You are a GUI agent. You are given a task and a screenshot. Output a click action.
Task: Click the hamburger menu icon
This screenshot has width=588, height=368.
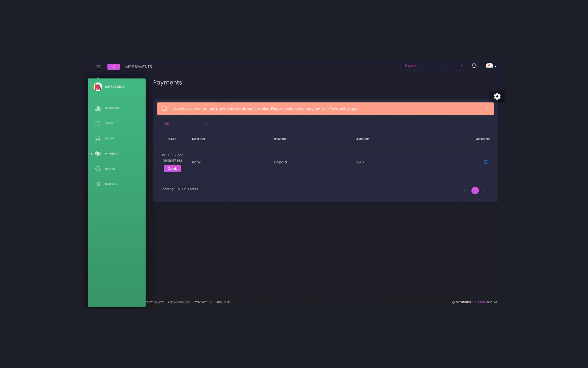click(98, 67)
